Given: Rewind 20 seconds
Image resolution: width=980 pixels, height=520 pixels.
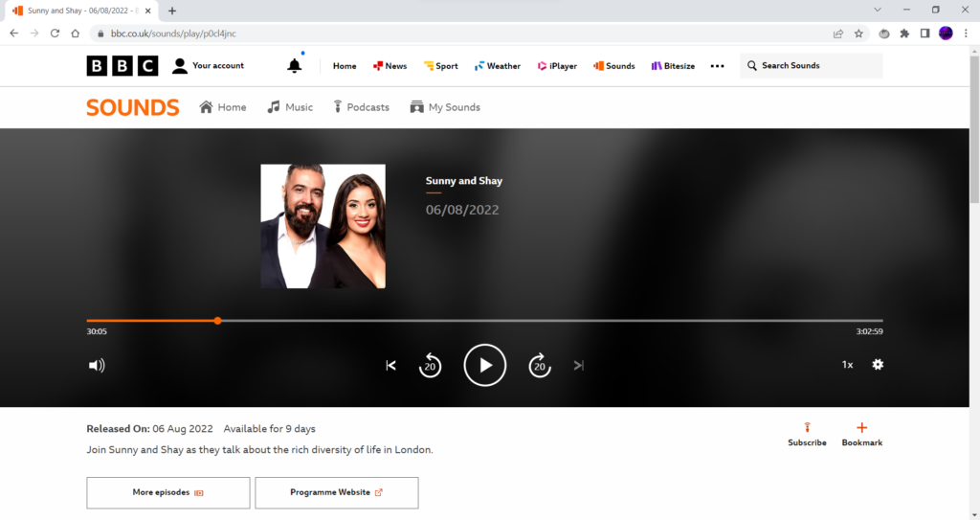Looking at the screenshot, I should coord(430,366).
